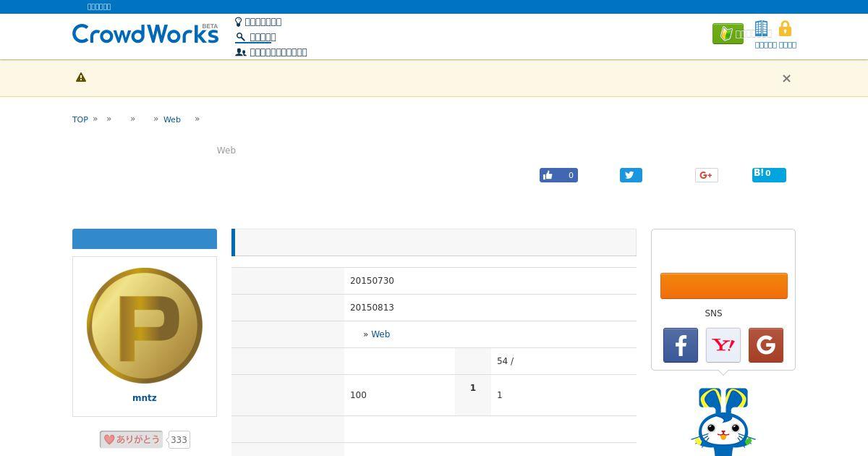Open the Web category link in table

point(380,334)
